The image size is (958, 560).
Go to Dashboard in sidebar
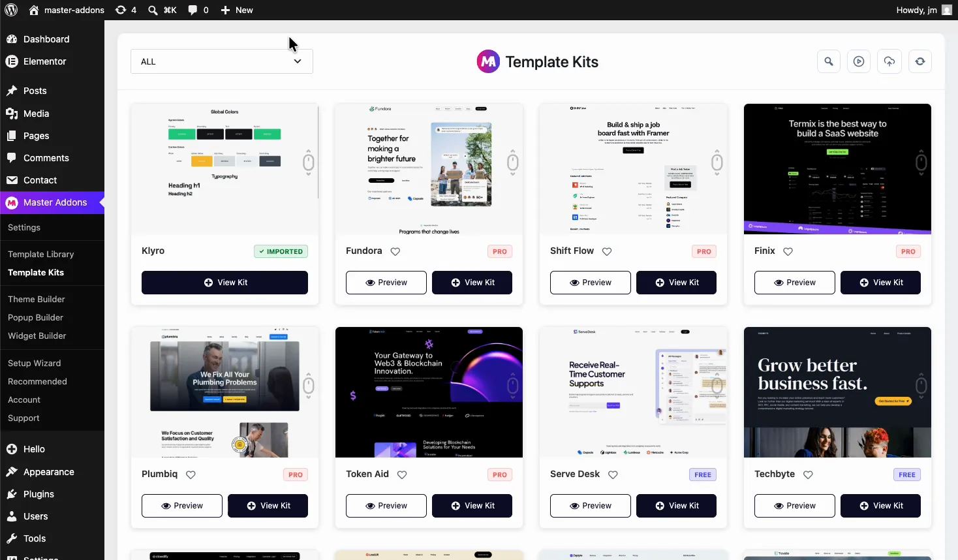(x=52, y=39)
